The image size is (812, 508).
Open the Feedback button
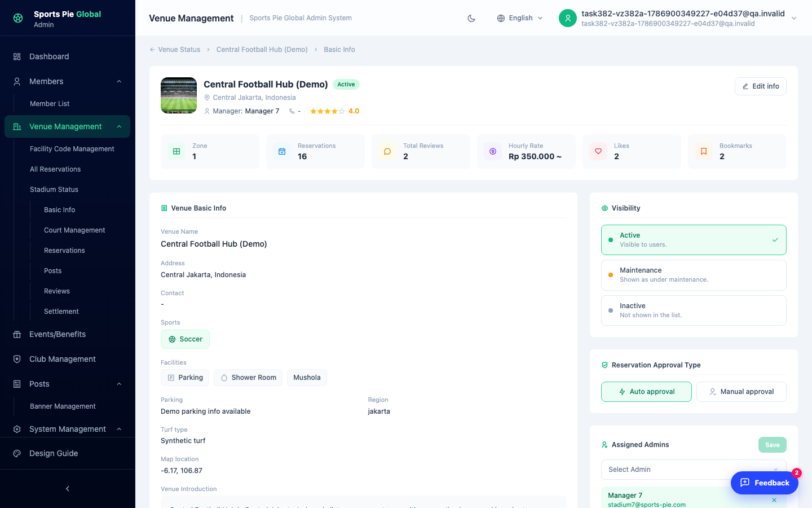765,483
